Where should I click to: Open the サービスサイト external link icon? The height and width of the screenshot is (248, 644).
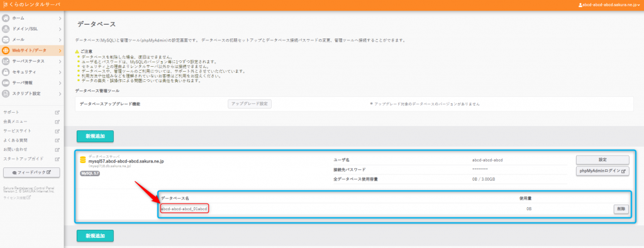coord(57,131)
